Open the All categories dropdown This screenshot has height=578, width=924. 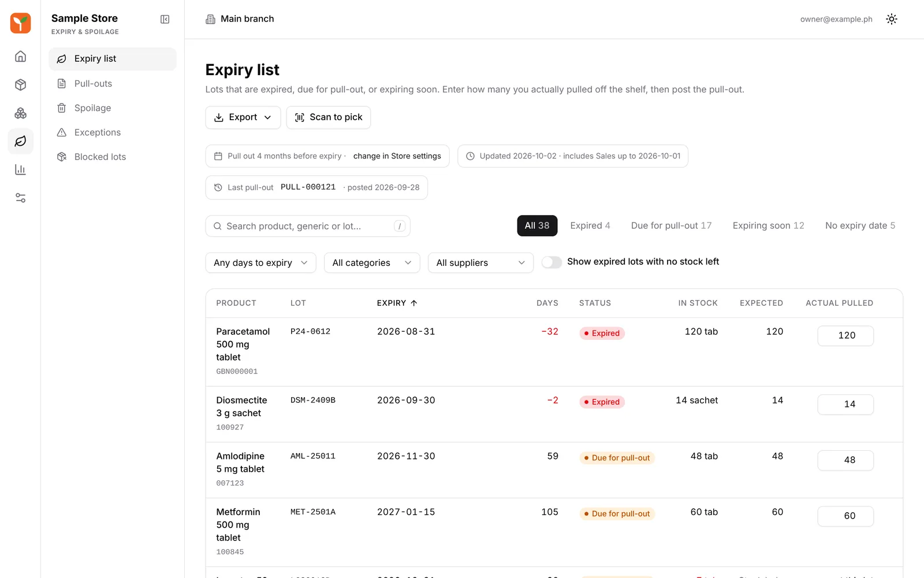click(x=372, y=262)
